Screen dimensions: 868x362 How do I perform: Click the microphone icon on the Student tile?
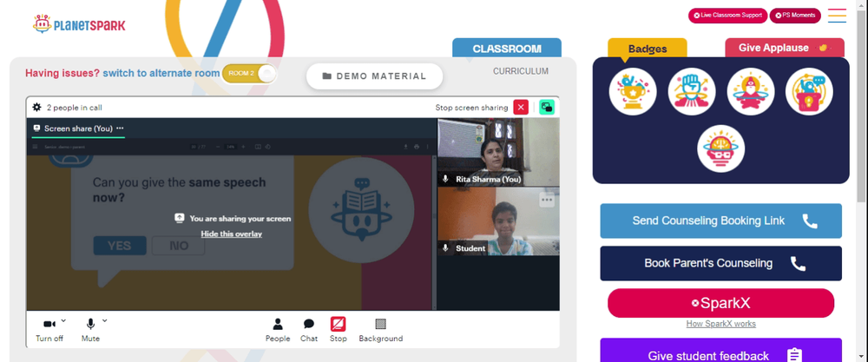click(x=445, y=248)
